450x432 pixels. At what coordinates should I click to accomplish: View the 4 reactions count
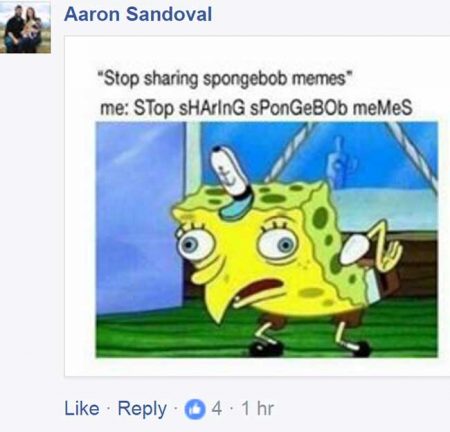[217, 408]
